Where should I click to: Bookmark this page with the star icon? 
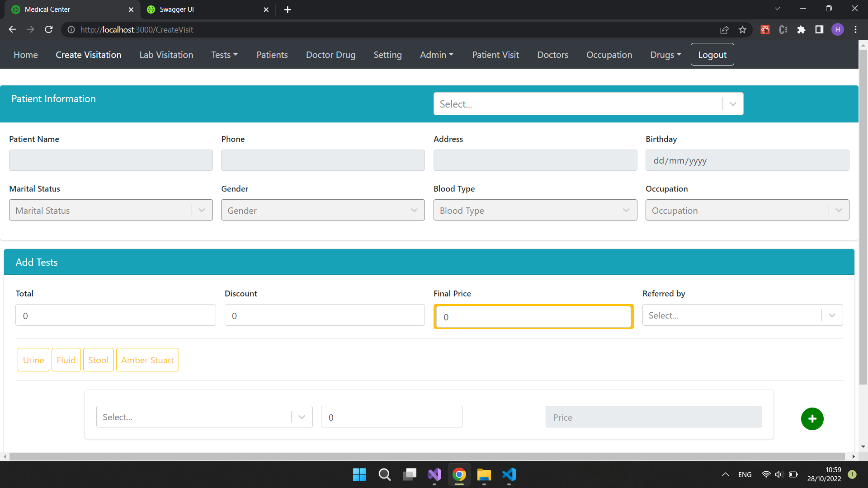(x=742, y=29)
